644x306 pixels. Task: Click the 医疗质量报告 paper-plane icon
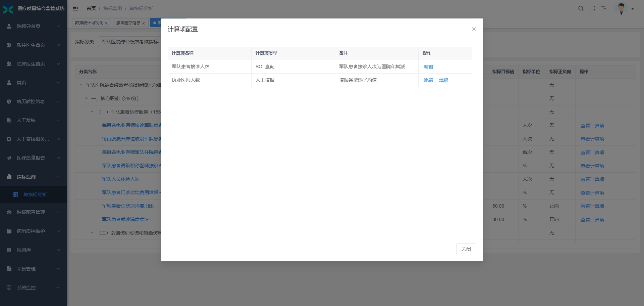pyautogui.click(x=9, y=158)
